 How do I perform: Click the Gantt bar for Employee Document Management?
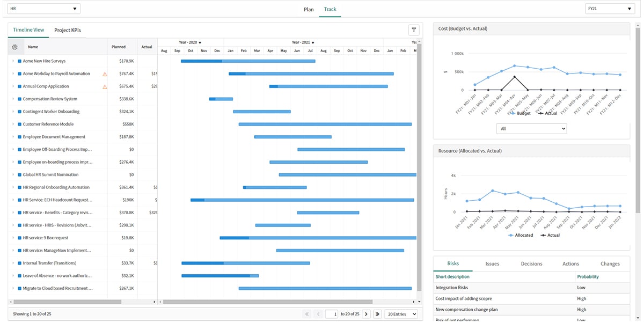[292, 137]
